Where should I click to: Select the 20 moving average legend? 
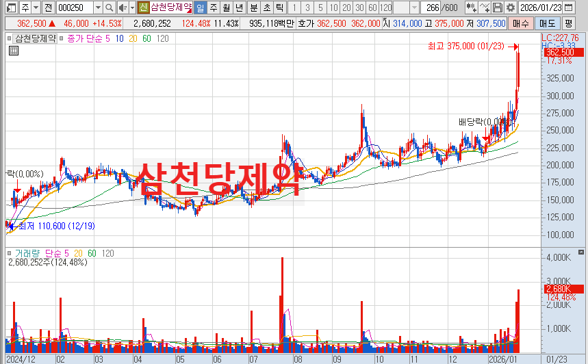click(x=133, y=38)
